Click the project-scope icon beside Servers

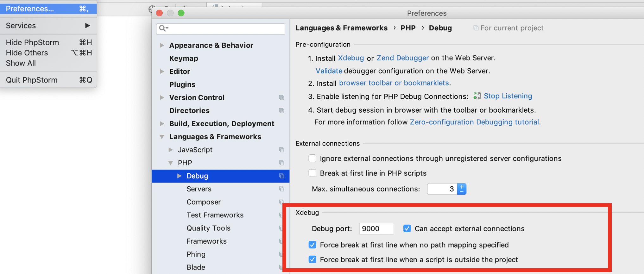point(281,189)
